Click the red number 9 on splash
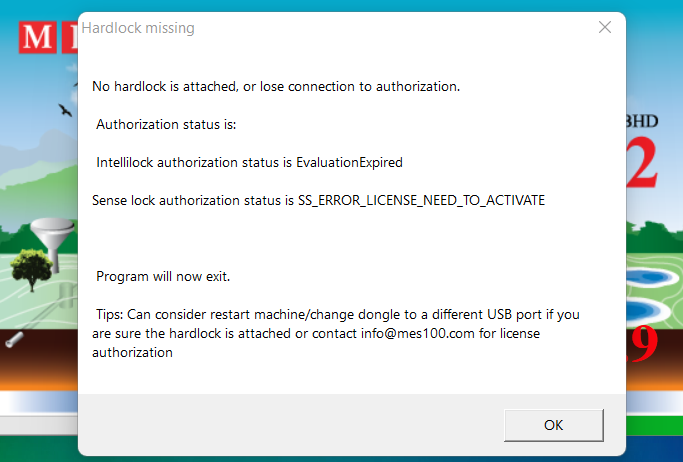This screenshot has width=683, height=462. (x=644, y=344)
